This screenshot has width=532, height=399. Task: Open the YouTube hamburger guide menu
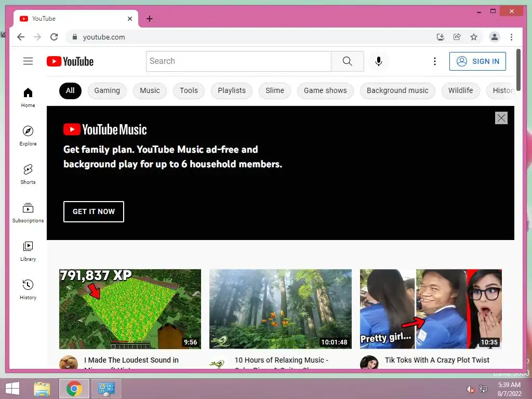point(28,61)
